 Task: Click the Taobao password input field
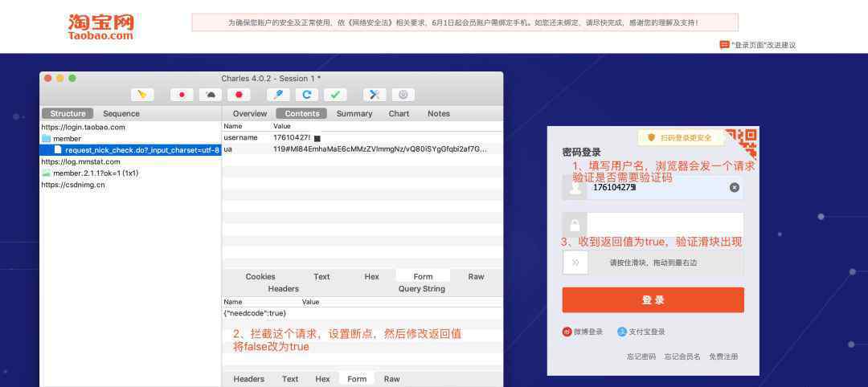(665, 225)
